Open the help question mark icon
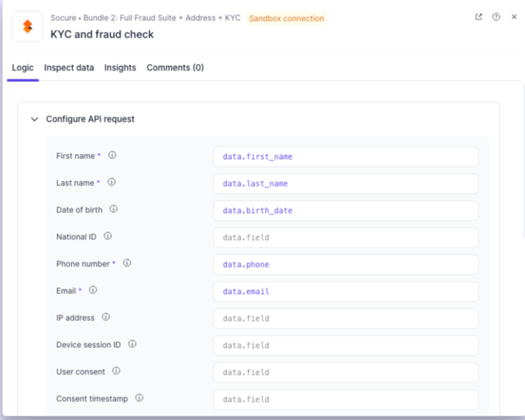This screenshot has height=420, width=525. (x=496, y=17)
